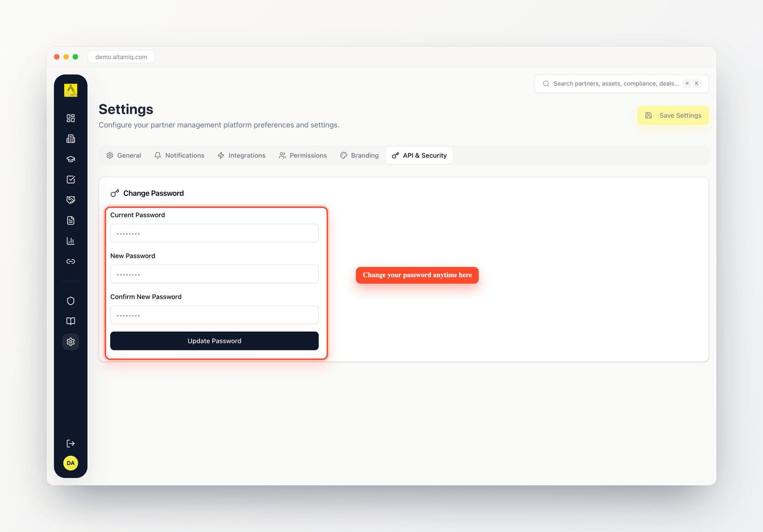Screen dimensions: 763x532
Task: Open the building partners icon in sidebar
Action: pyautogui.click(x=71, y=139)
